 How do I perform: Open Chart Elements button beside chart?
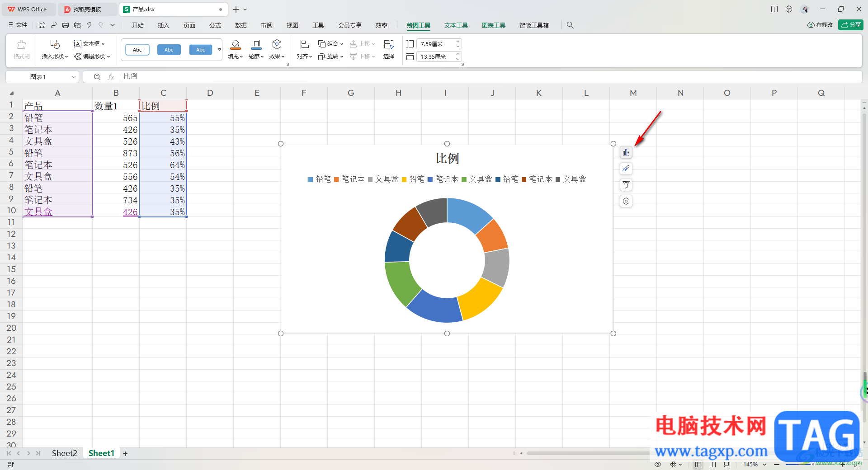[626, 153]
